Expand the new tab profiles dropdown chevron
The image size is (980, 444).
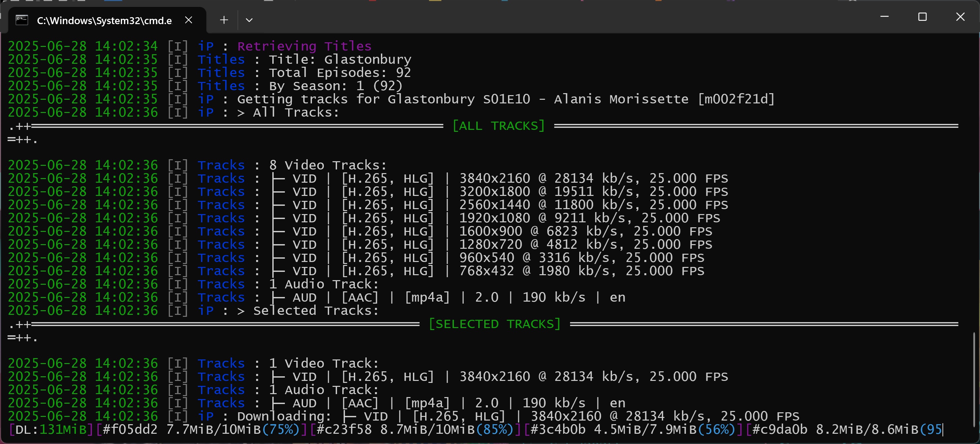click(249, 20)
